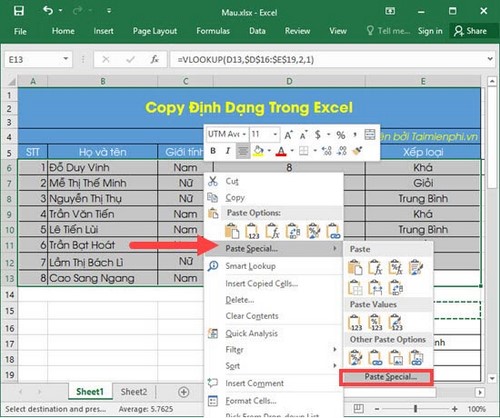Increase font size in mini toolbar

click(x=289, y=135)
